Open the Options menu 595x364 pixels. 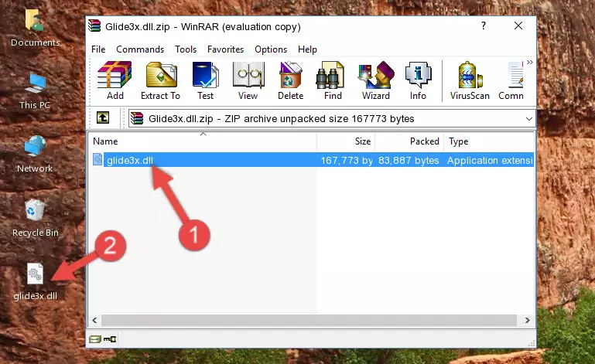click(x=271, y=49)
